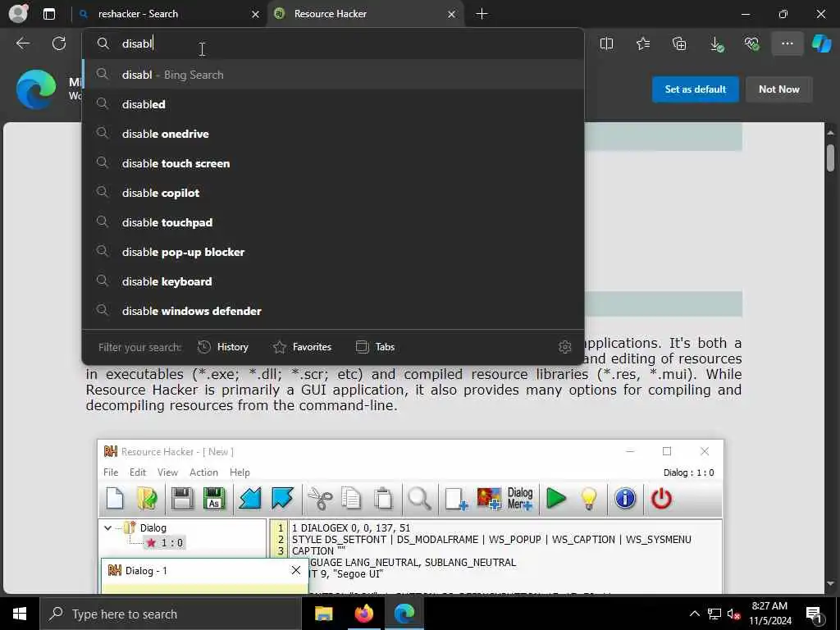This screenshot has height=630, width=840.
Task: Open Settings and more menu
Action: pos(787,44)
